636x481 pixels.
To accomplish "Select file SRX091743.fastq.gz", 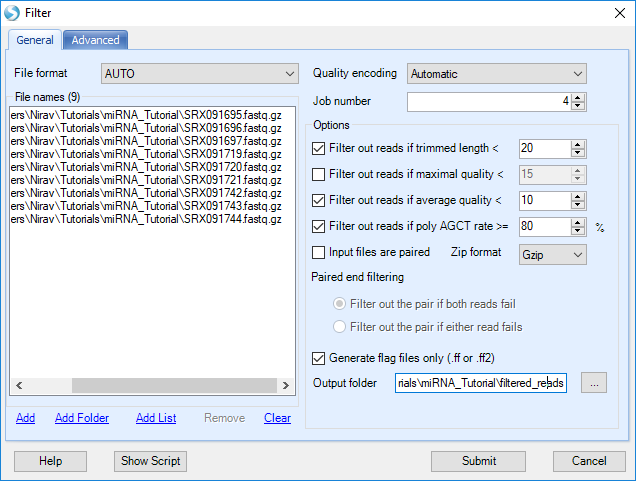I will point(146,206).
